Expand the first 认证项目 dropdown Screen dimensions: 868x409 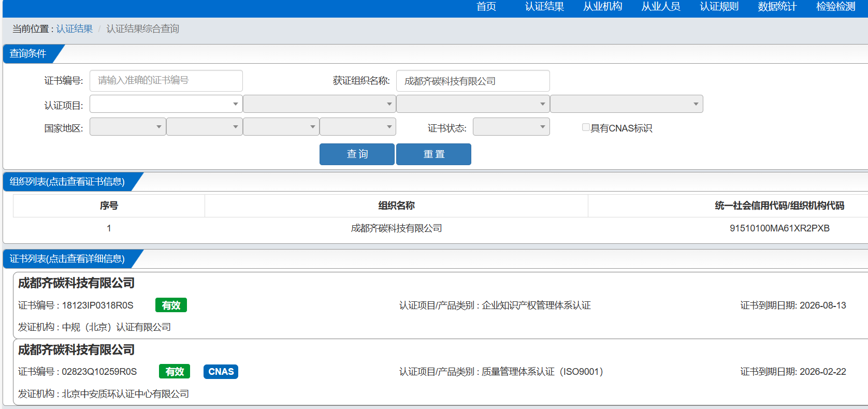(166, 104)
